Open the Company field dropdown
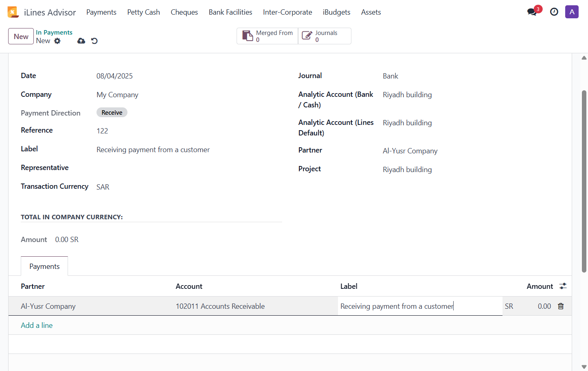588x371 pixels. pyautogui.click(x=189, y=95)
